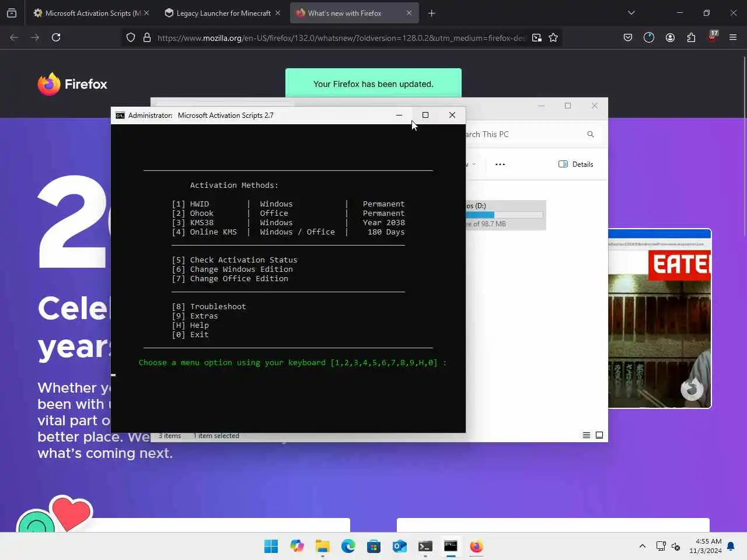Reload the current Firefox page
This screenshot has height=560, width=747.
56,37
